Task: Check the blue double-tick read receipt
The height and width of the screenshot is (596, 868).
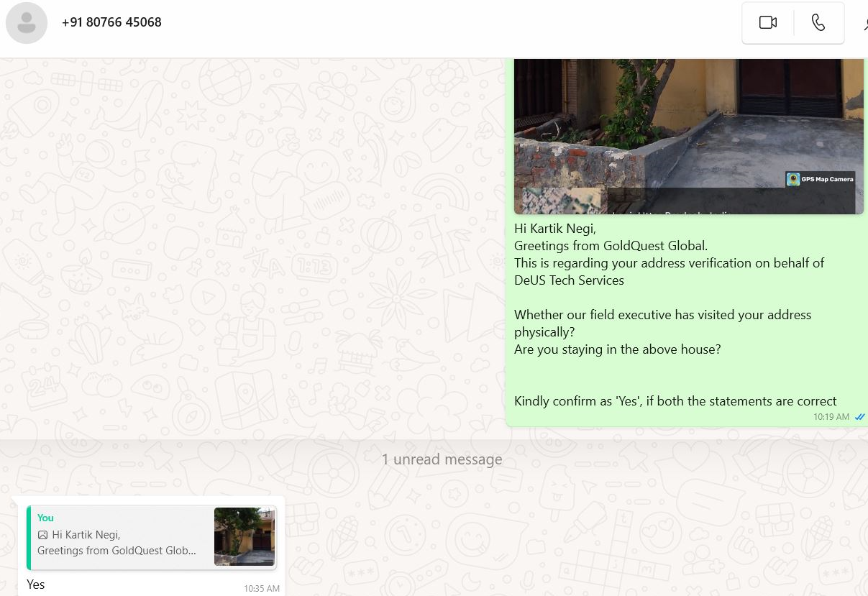Action: tap(859, 417)
